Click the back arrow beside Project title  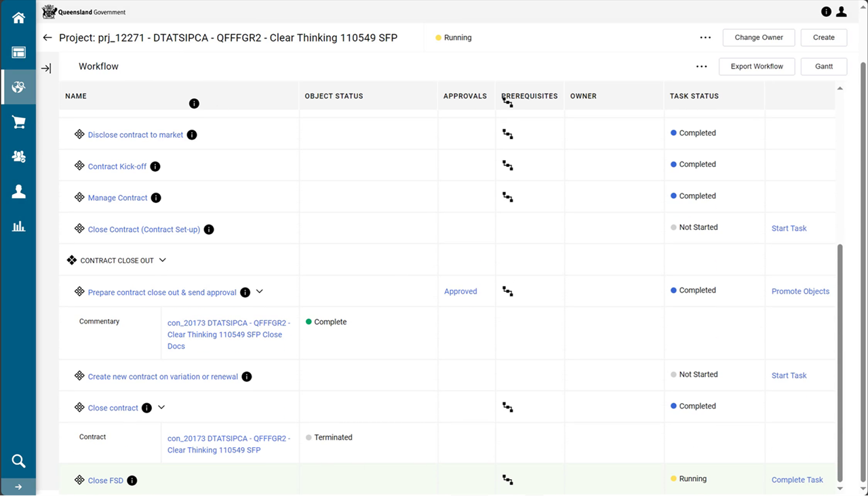coord(47,38)
